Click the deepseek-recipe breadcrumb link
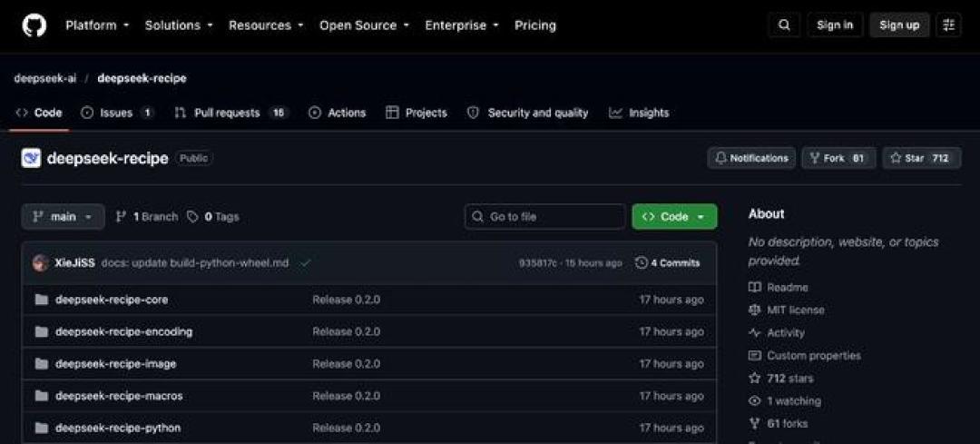 142,79
